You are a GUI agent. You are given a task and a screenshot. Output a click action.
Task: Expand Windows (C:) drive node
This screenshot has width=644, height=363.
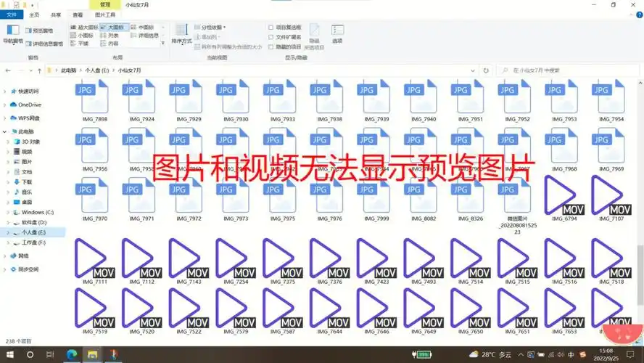tap(8, 213)
